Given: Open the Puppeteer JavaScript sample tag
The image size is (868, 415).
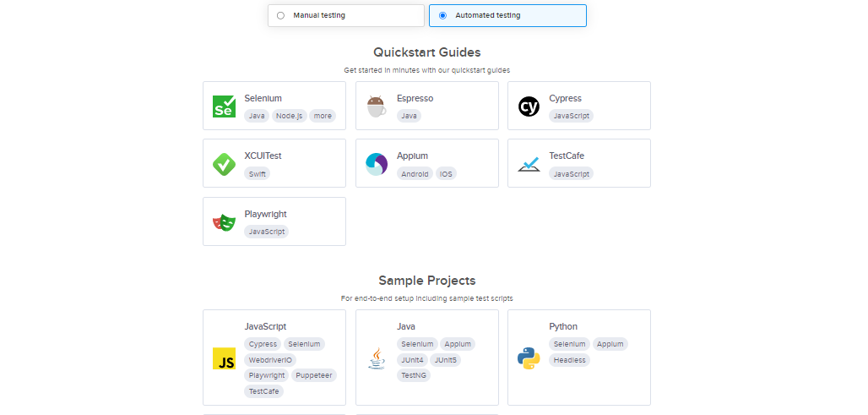Looking at the screenshot, I should tap(314, 375).
